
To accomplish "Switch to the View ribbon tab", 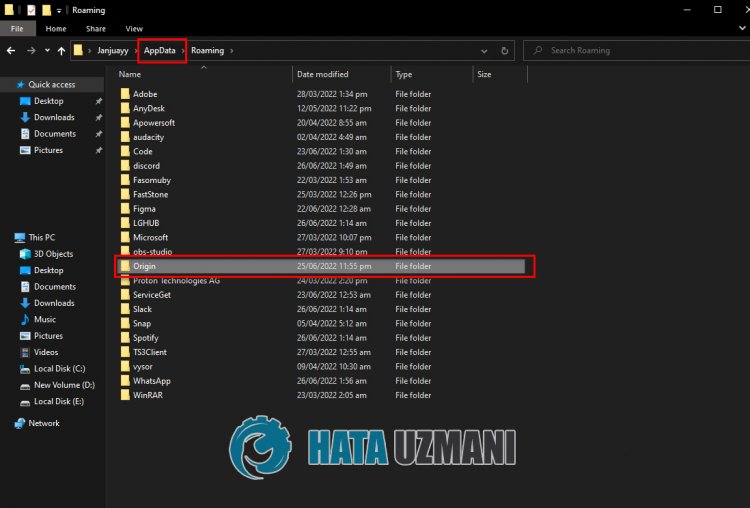I will [134, 29].
